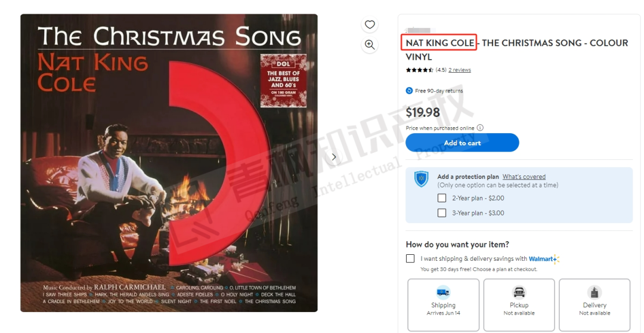Screen dimensions: 644x333
Task: Click the price info circle icon
Action: coord(480,128)
